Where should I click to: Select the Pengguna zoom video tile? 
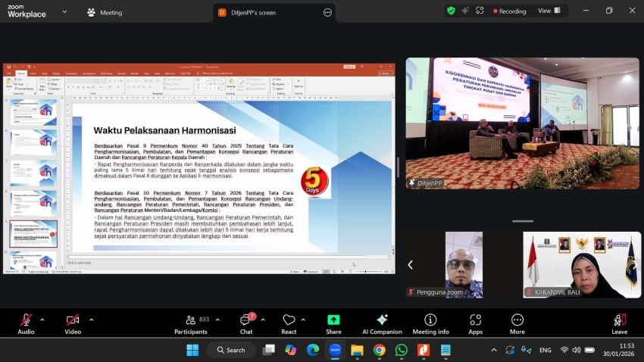pos(464,265)
